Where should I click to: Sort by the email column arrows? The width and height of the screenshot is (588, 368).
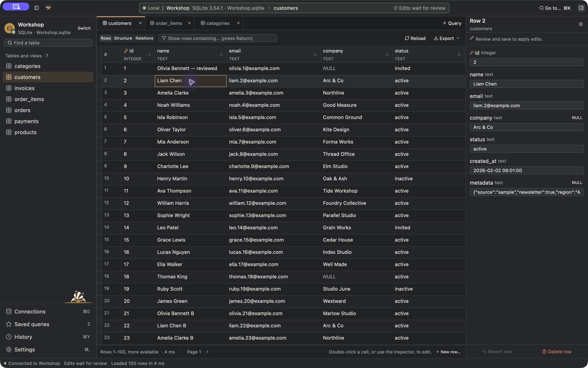coord(315,55)
